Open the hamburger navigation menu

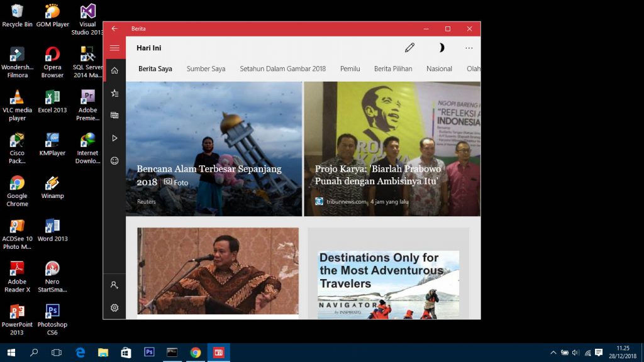(114, 48)
